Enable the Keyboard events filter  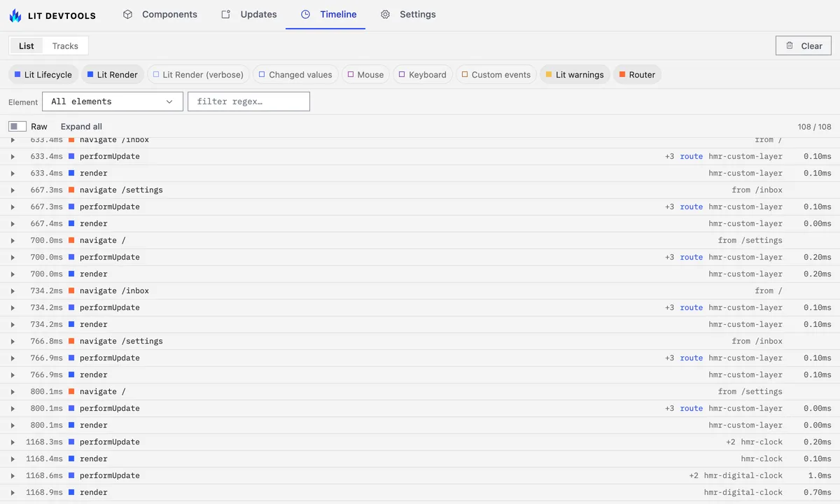click(423, 74)
